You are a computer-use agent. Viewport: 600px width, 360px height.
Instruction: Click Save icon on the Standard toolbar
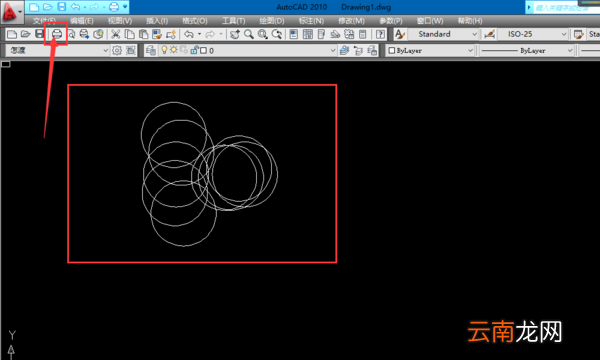tap(39, 34)
